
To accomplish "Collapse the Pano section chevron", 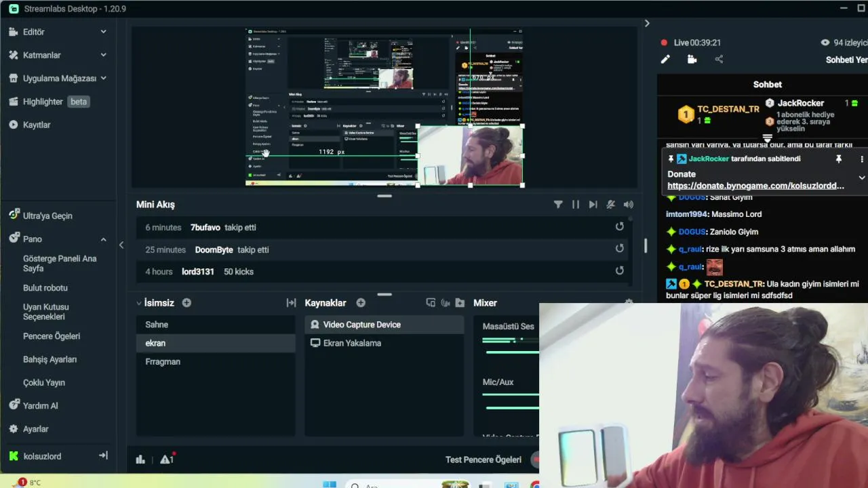I will (x=103, y=239).
